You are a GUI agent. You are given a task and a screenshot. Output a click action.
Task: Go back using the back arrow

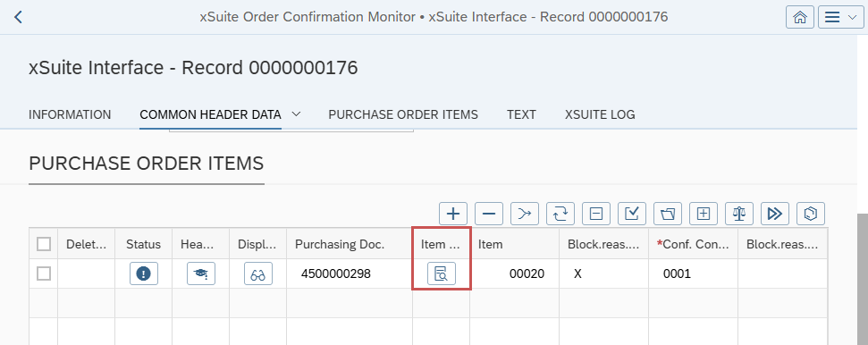18,17
